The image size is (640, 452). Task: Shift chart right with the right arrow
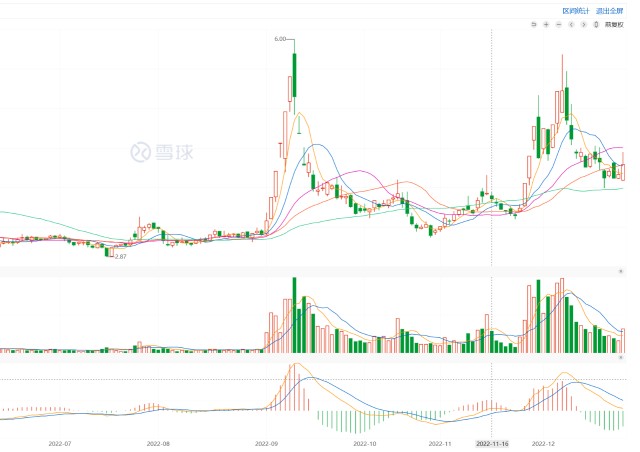pyautogui.click(x=584, y=24)
